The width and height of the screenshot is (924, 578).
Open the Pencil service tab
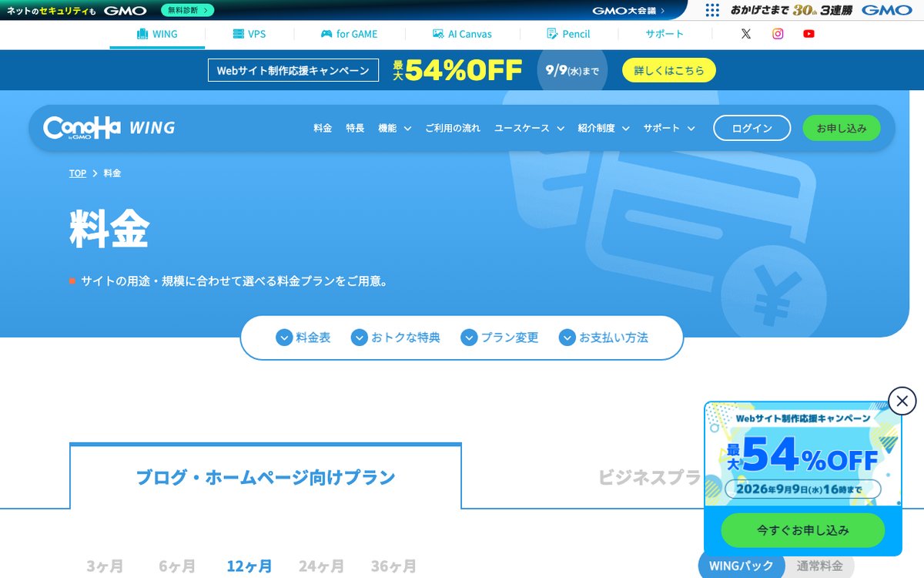(x=568, y=34)
